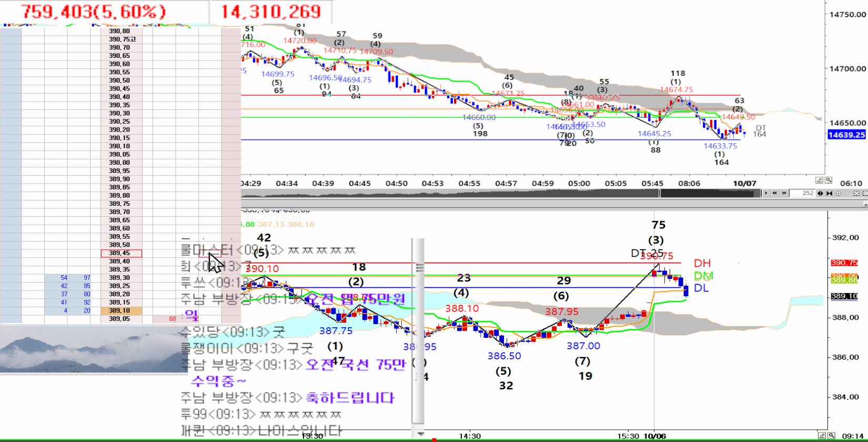Click the chat panel scroll down arrow

click(420, 434)
